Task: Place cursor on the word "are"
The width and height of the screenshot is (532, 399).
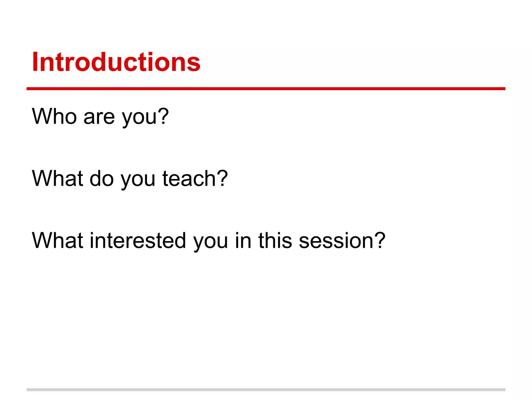Action: (x=99, y=117)
